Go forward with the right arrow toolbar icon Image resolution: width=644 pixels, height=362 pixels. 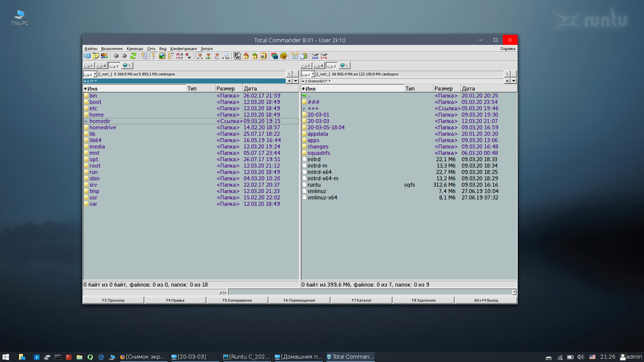pos(124,56)
